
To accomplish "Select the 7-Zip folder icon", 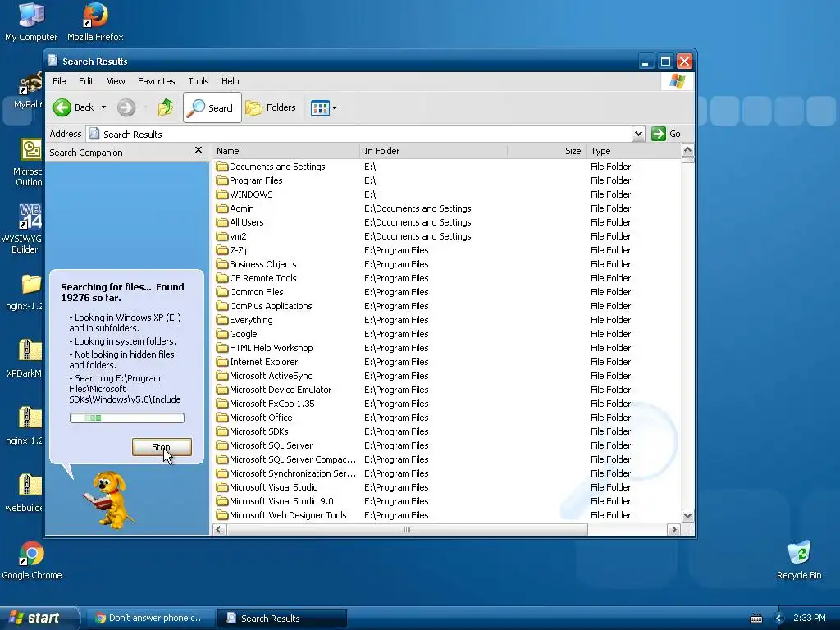I will (x=222, y=250).
